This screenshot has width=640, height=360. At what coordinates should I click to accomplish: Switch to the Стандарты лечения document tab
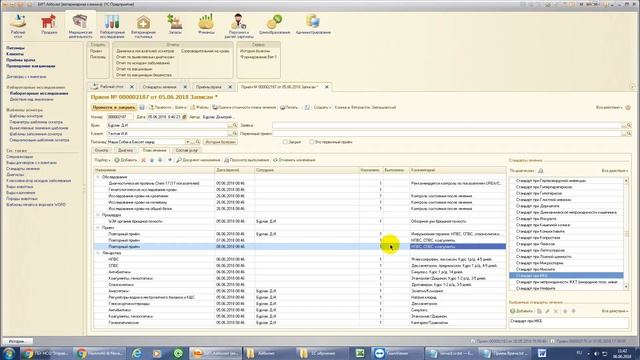pyautogui.click(x=160, y=87)
